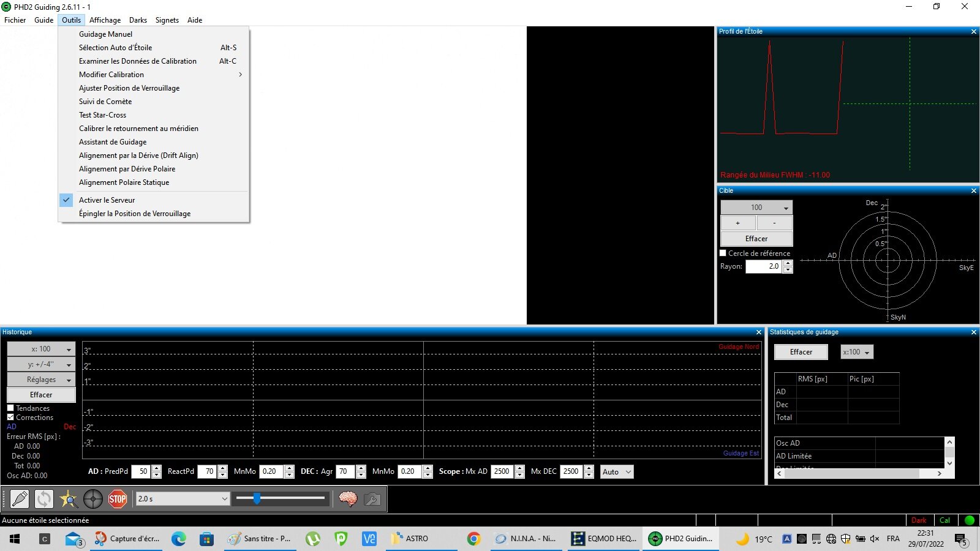
Task: Click the plus zoom button in Cible
Action: [738, 223]
